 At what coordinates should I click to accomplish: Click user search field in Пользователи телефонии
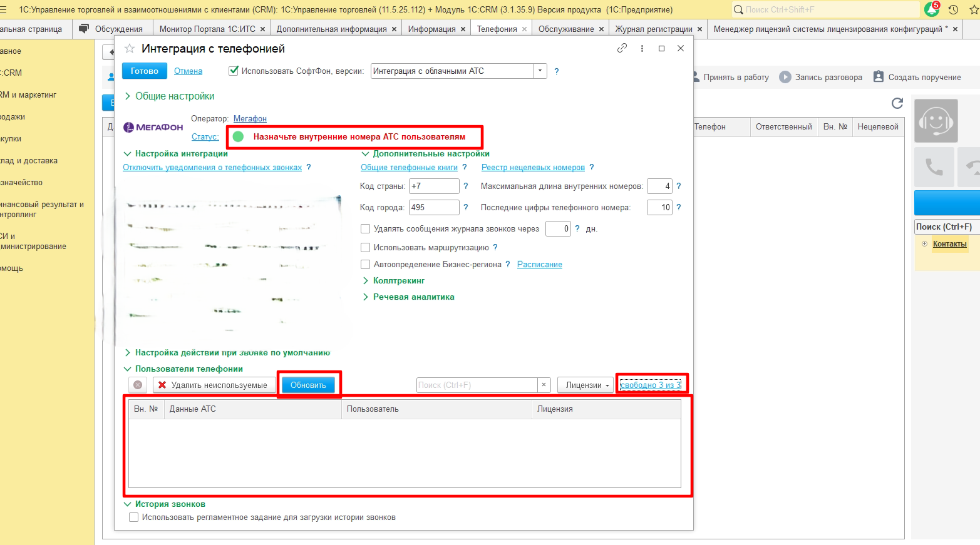click(477, 385)
